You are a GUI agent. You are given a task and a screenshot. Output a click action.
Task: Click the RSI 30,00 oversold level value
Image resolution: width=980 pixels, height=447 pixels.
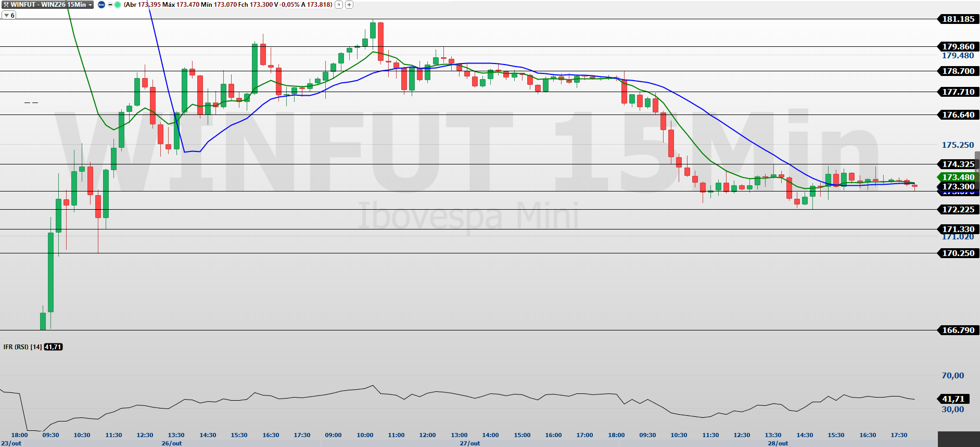[x=953, y=410]
